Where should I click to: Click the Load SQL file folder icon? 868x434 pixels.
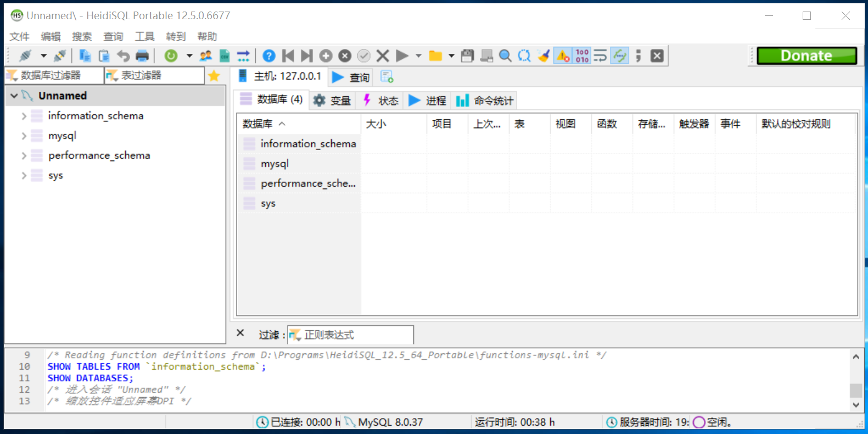(435, 55)
